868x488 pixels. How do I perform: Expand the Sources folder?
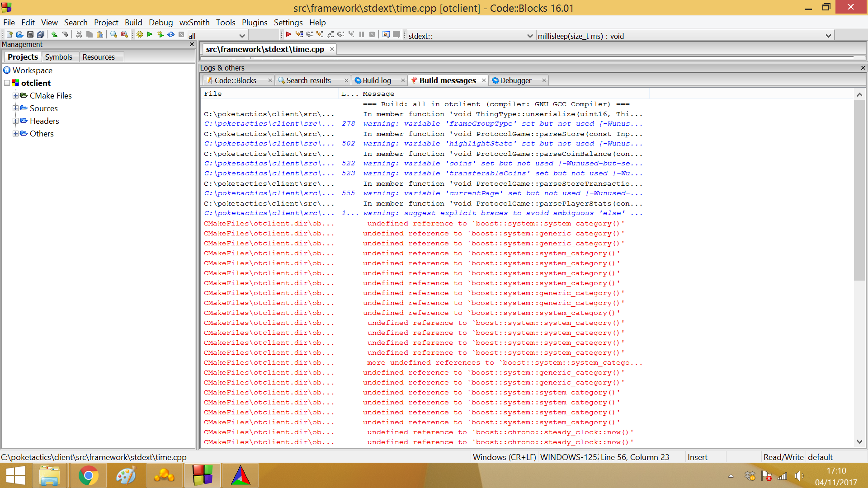click(15, 108)
